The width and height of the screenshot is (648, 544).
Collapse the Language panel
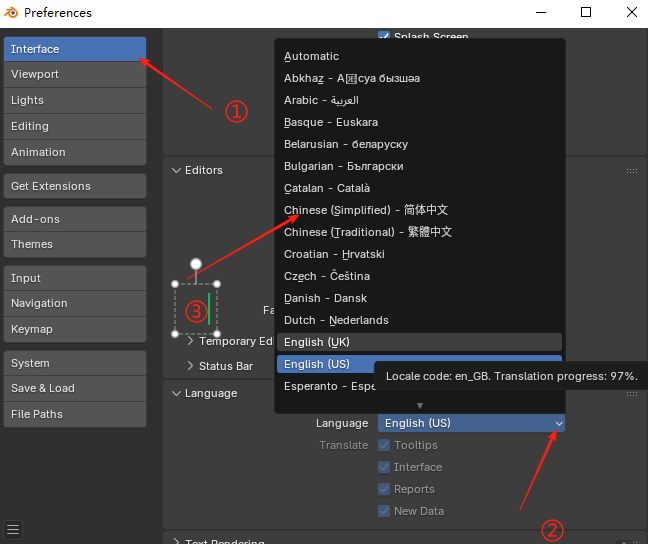pyautogui.click(x=177, y=393)
